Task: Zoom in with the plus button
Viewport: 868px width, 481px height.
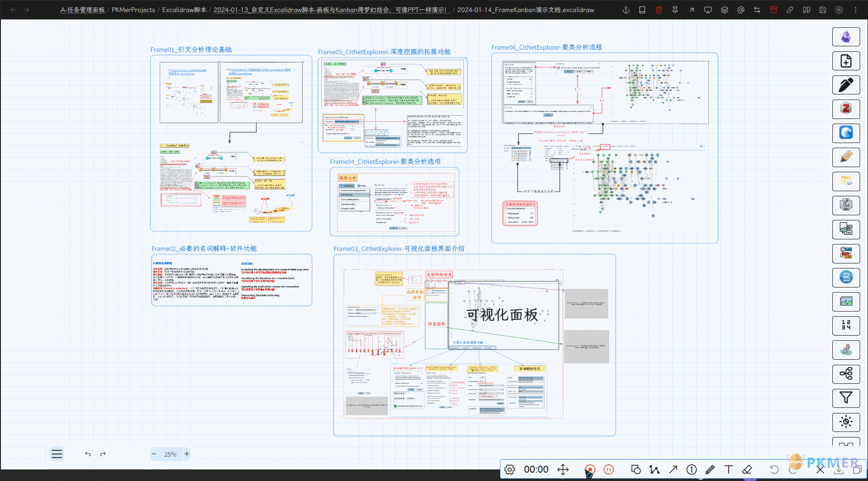Action: (187, 454)
